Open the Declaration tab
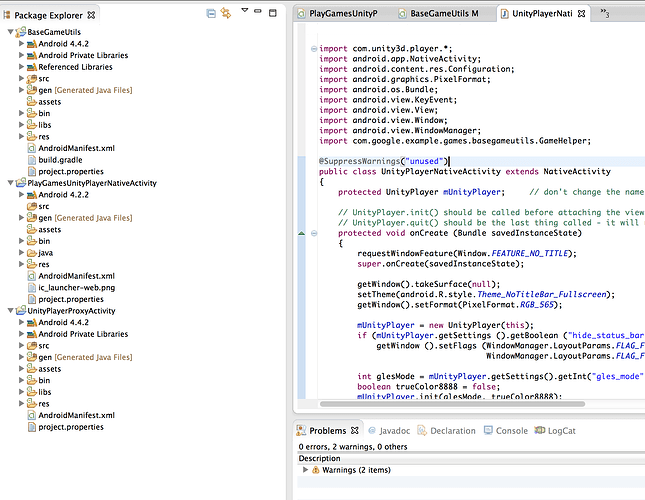This screenshot has height=500, width=645. tap(446, 431)
